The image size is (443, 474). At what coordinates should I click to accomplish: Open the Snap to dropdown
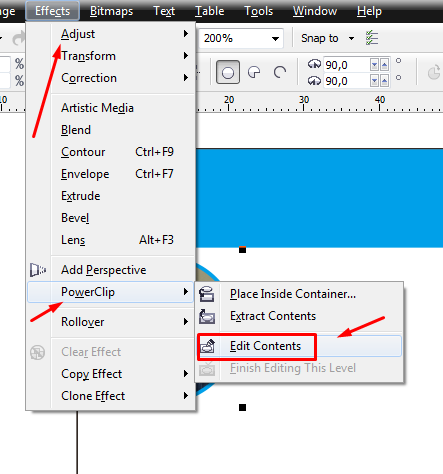coord(351,38)
